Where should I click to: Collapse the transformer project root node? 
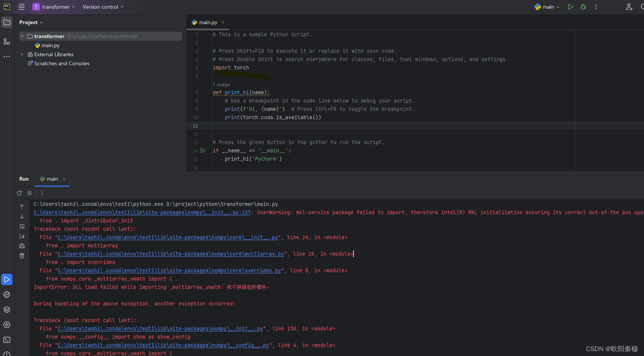tap(22, 36)
